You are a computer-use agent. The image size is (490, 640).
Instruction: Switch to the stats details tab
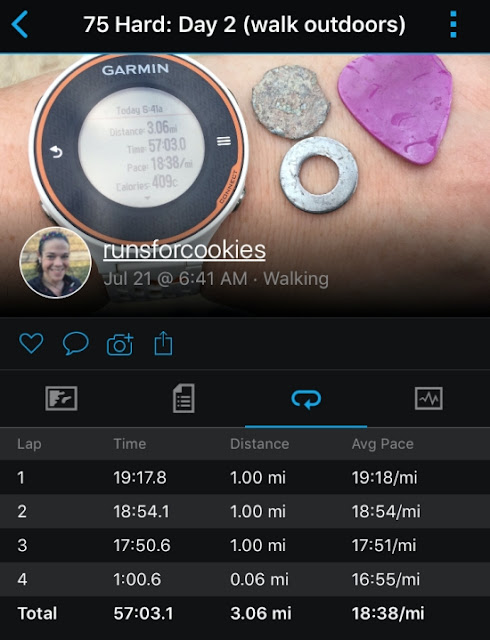(184, 398)
